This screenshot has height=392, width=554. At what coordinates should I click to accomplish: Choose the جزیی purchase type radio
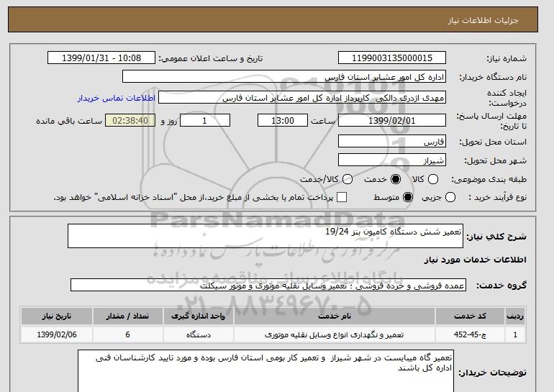(x=450, y=197)
